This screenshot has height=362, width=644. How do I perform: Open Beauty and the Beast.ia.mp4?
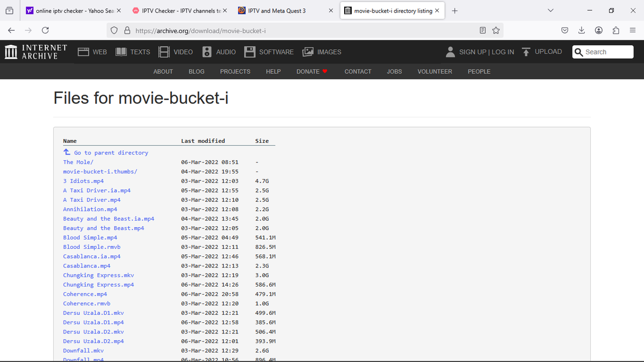109,219
